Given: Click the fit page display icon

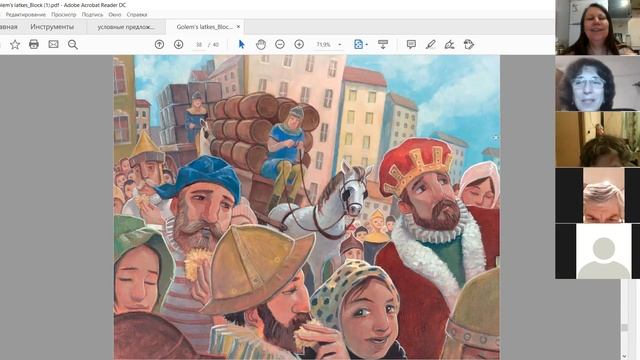Looking at the screenshot, I should pyautogui.click(x=358, y=44).
